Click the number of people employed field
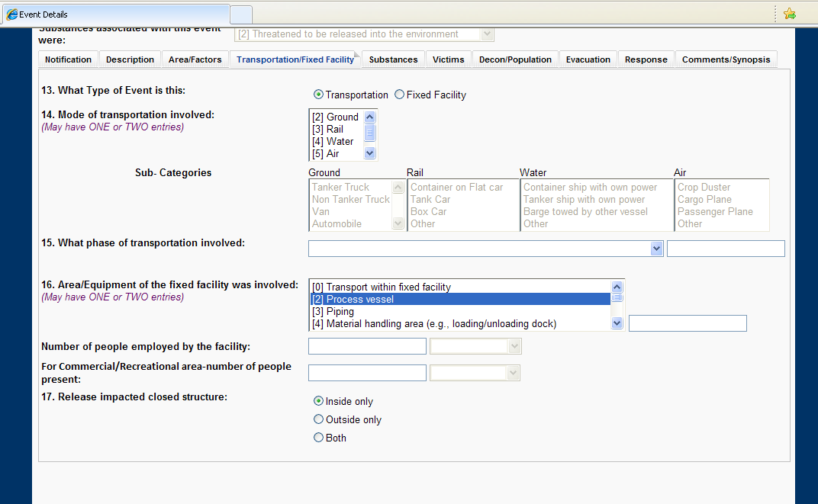 pos(367,347)
